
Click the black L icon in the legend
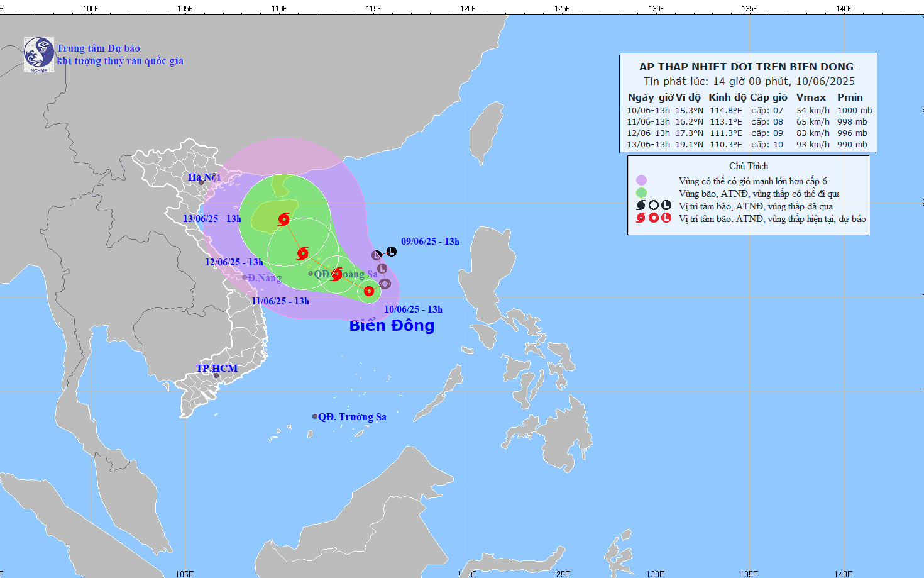pos(666,206)
